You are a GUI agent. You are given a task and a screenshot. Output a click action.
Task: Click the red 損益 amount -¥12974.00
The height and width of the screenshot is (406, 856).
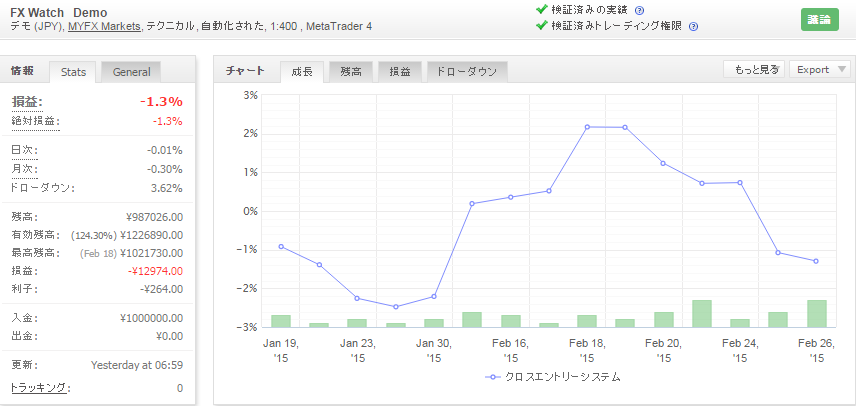154,271
